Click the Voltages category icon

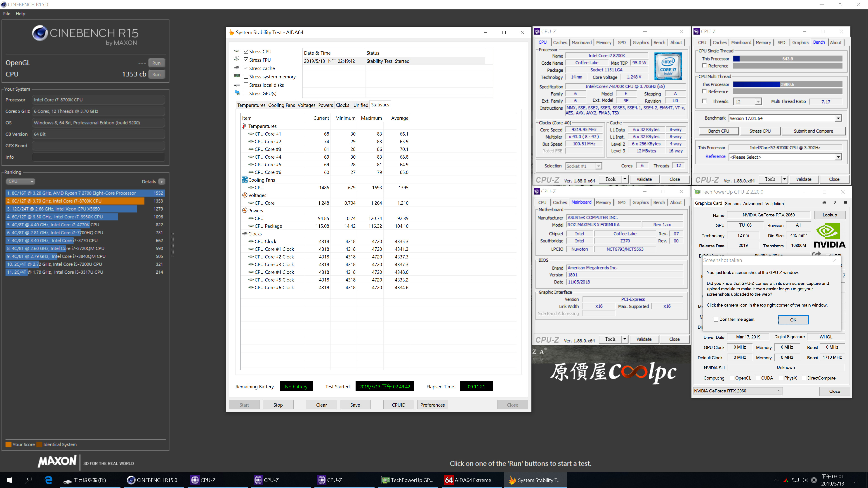[x=245, y=195]
